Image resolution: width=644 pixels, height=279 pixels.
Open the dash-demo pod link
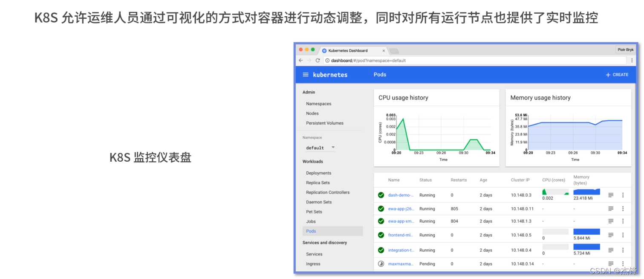pos(401,195)
